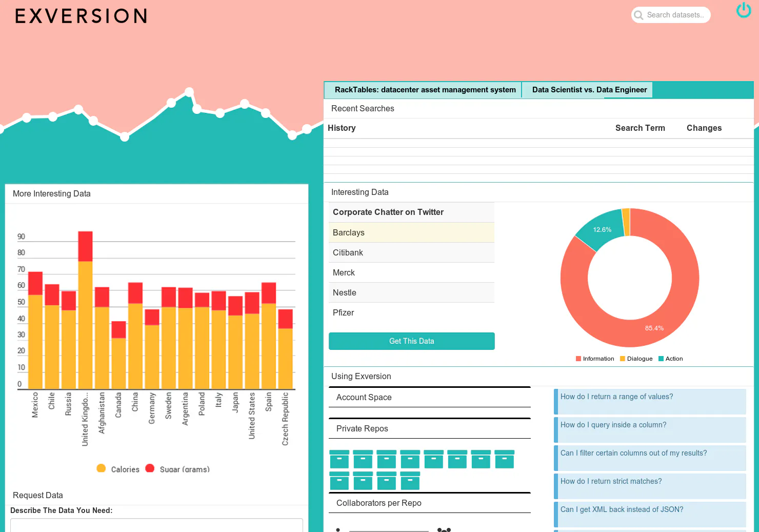This screenshot has height=532, width=759.
Task: Select Citibank in Corporate Chatter list
Action: [x=411, y=252]
